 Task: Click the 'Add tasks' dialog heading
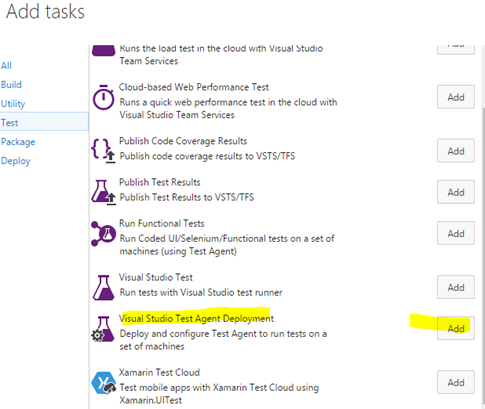(45, 12)
